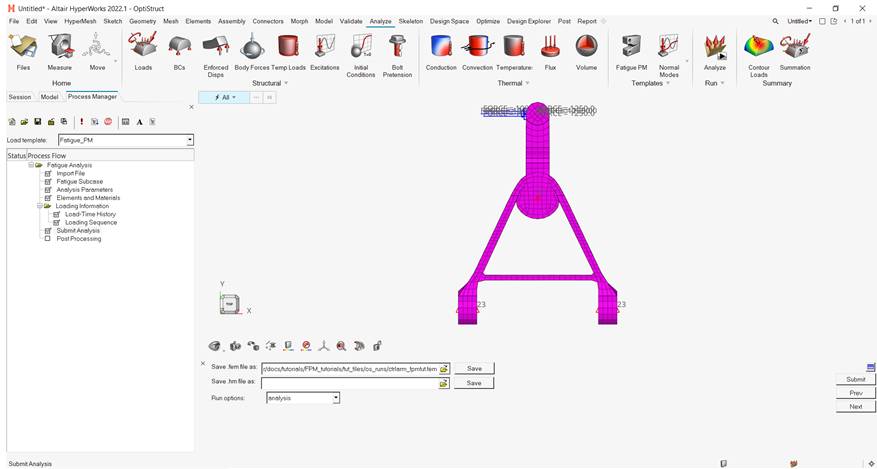Open the Measure tool

(59, 47)
